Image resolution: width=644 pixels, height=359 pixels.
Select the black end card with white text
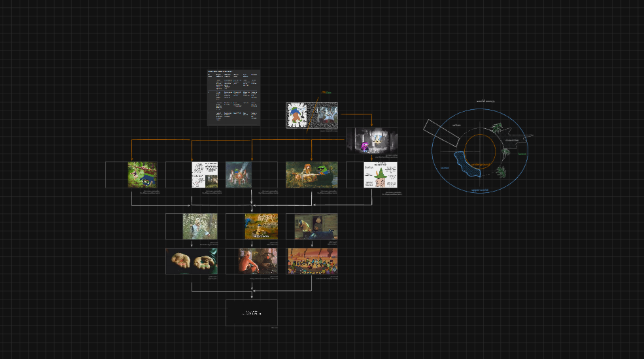(251, 313)
